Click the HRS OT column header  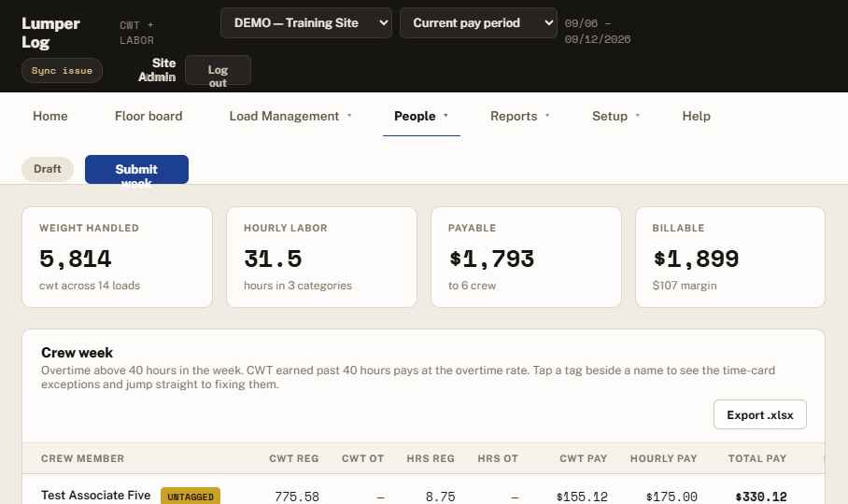click(x=498, y=458)
